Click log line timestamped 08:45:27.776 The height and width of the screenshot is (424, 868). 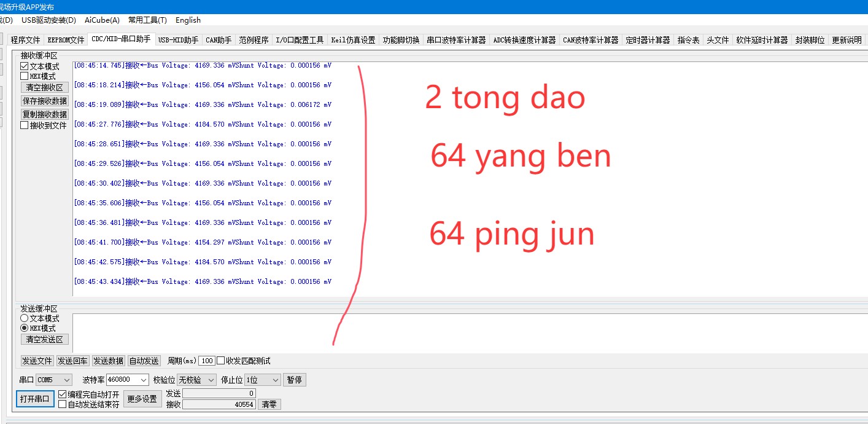click(x=203, y=125)
